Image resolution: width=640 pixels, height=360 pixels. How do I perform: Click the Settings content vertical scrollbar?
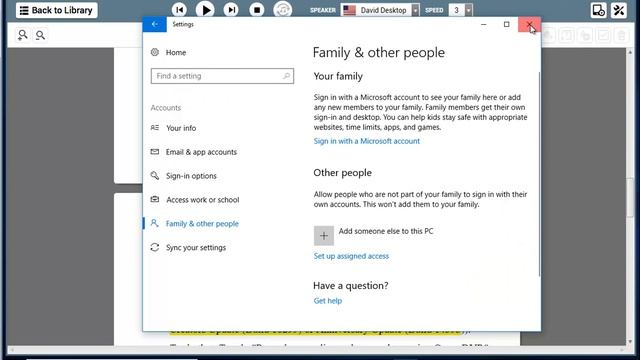coord(539,173)
